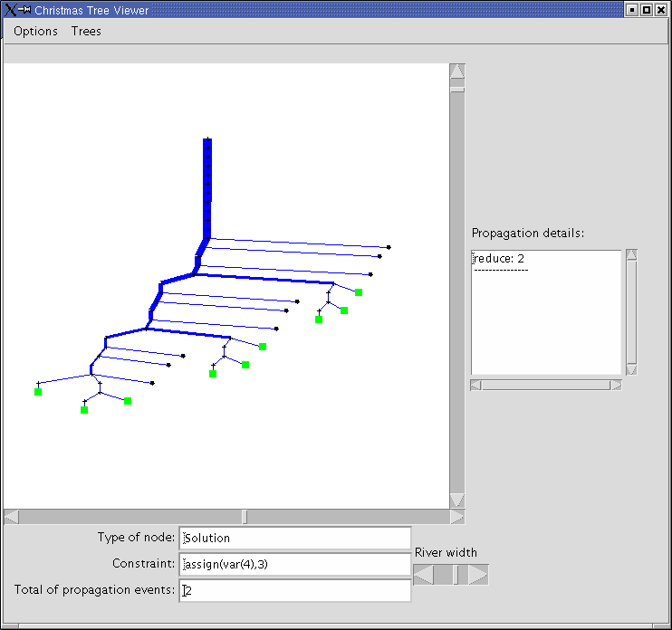The width and height of the screenshot is (672, 630).
Task: Increase River width with right arrow
Action: click(478, 575)
